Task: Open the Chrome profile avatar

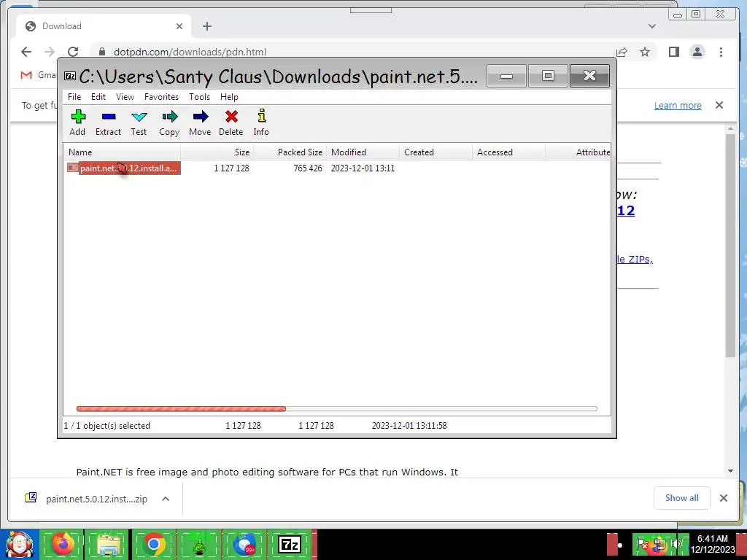Action: click(x=697, y=52)
